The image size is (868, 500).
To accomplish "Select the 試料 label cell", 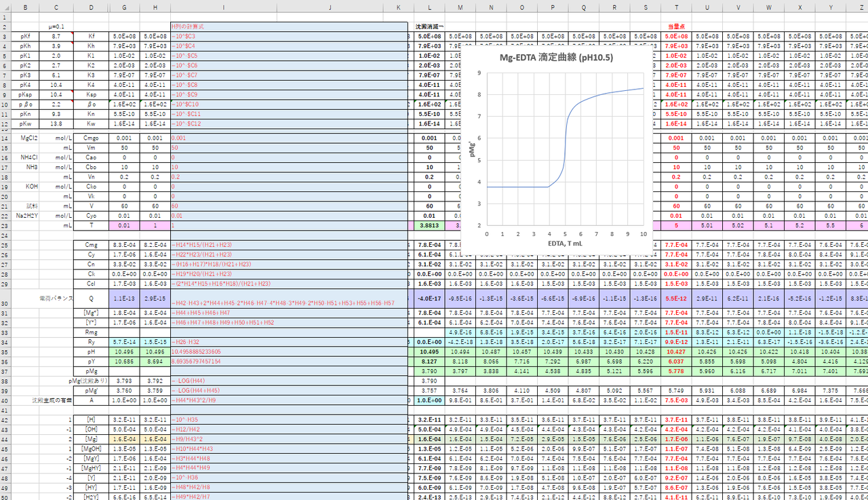I will click(x=25, y=206).
